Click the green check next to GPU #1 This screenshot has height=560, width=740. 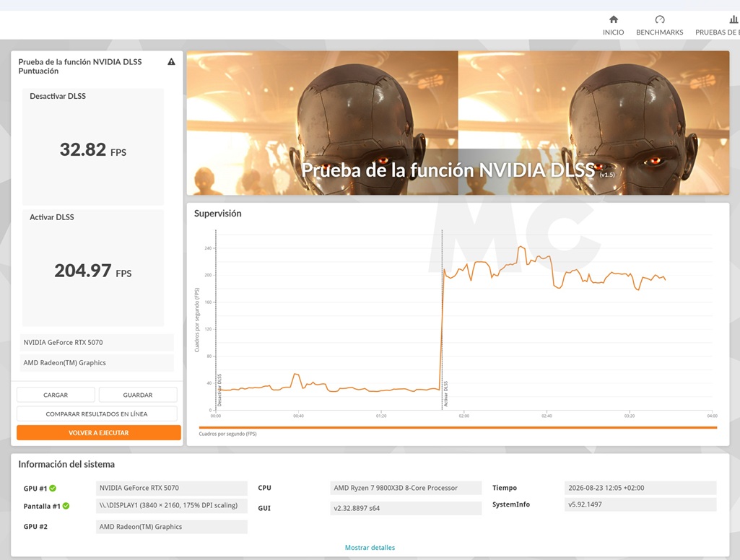(53, 489)
